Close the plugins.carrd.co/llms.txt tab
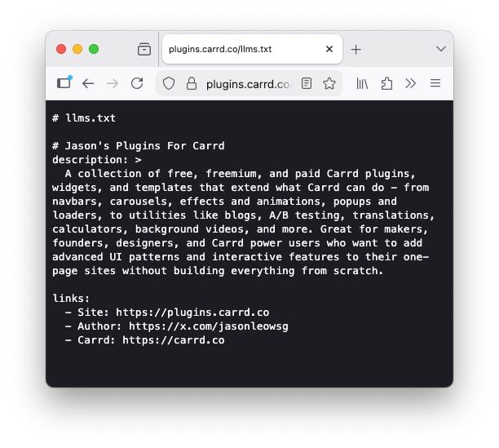499x448 pixels. (329, 49)
